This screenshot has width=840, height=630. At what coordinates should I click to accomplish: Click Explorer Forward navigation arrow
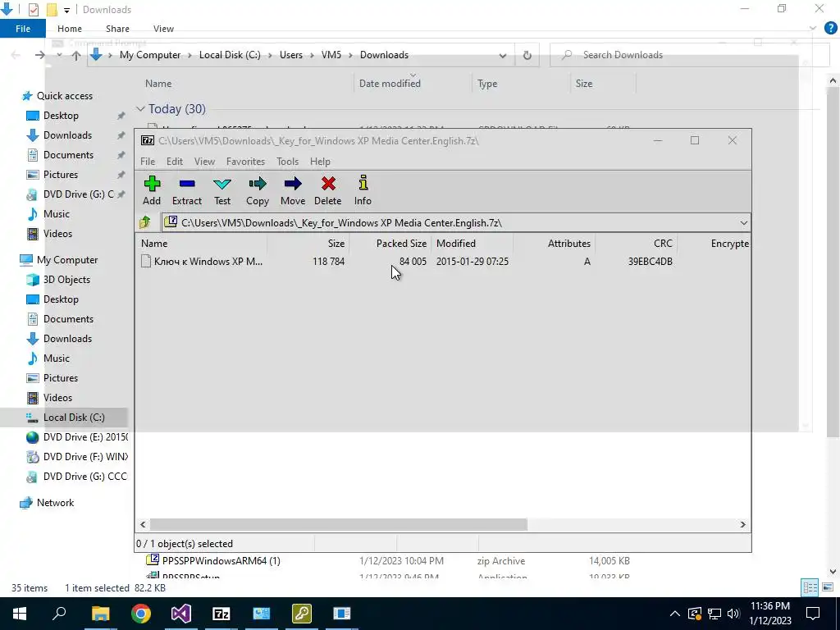[x=39, y=55]
